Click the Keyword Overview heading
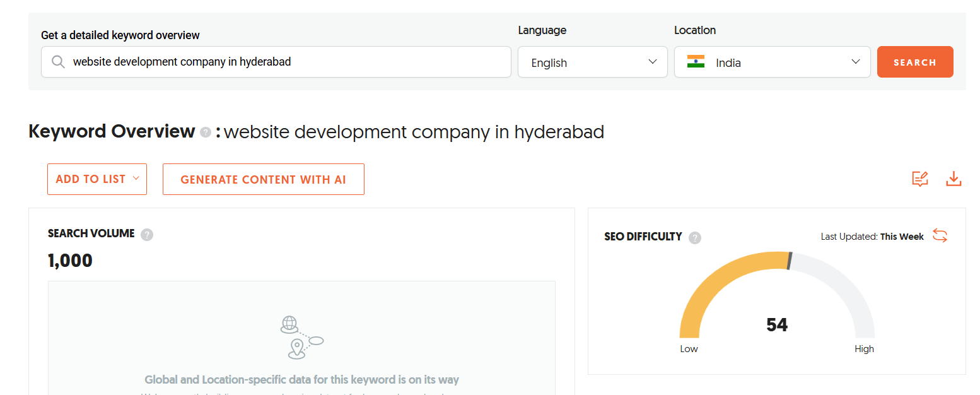 tap(112, 131)
